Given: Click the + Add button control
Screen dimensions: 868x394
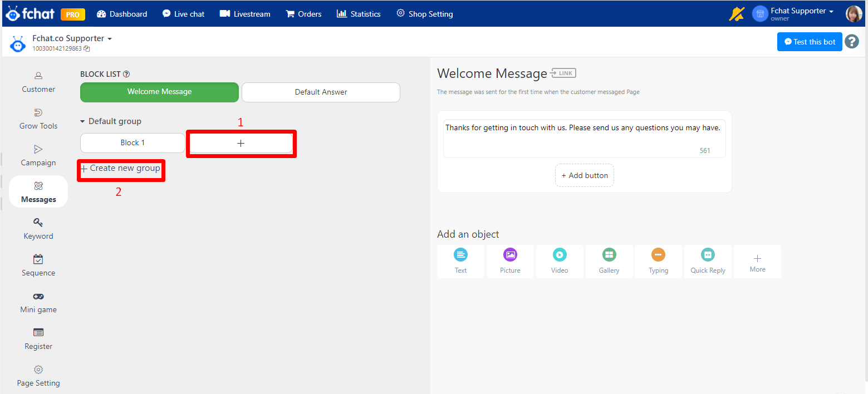Looking at the screenshot, I should [585, 175].
